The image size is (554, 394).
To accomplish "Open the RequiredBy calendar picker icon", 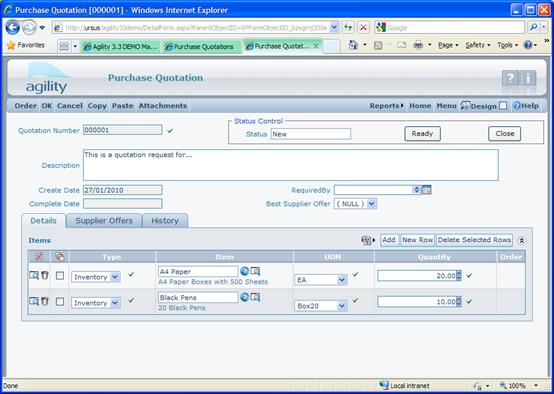I will (x=427, y=190).
